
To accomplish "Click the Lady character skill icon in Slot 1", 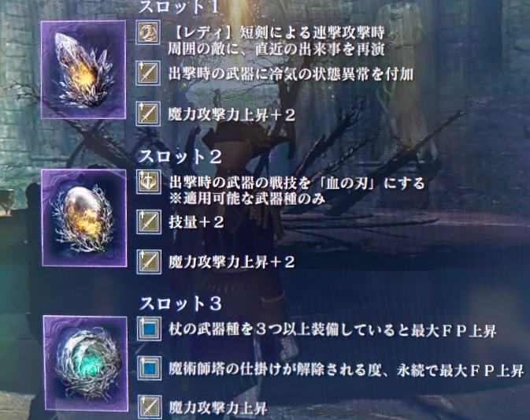I will pyautogui.click(x=148, y=32).
